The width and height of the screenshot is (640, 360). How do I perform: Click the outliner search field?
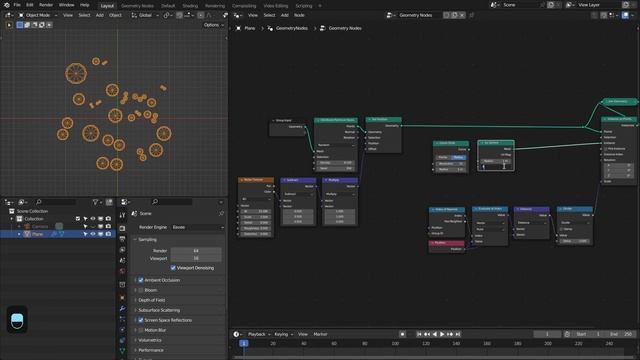pyautogui.click(x=56, y=202)
